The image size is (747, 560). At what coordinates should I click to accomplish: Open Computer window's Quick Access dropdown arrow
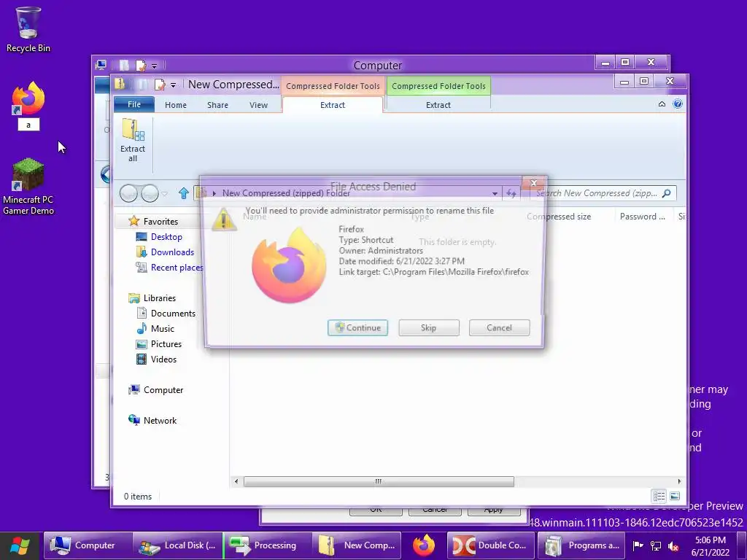pyautogui.click(x=154, y=66)
